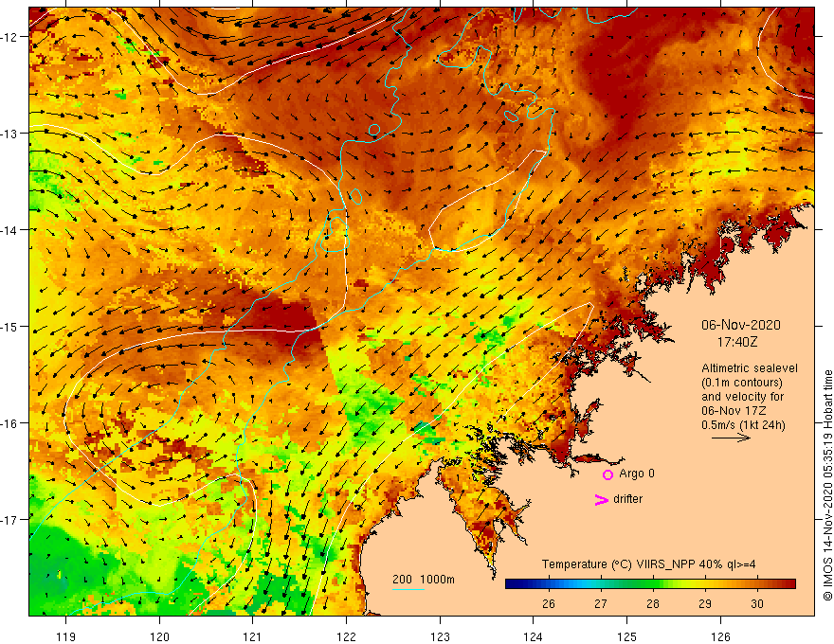Click the latitude axis label -17
Screen dimensions: 834x644
pos(10,520)
